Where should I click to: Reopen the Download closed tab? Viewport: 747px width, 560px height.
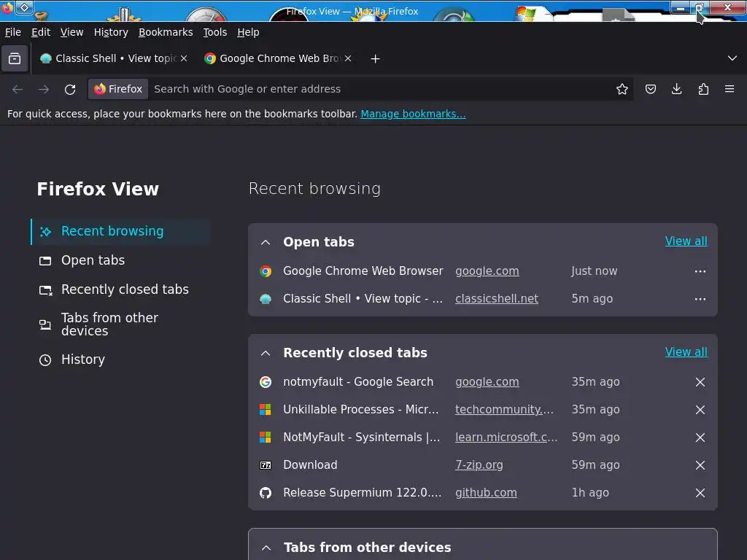(x=310, y=464)
